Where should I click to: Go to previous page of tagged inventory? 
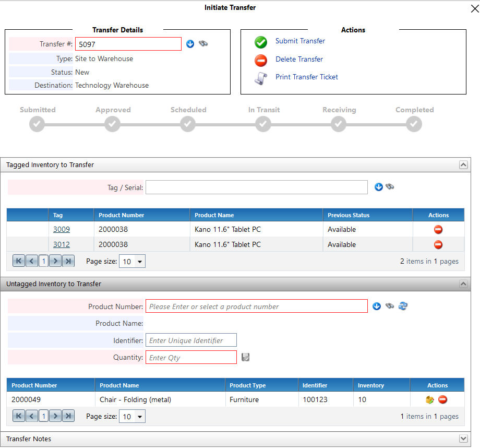[31, 261]
